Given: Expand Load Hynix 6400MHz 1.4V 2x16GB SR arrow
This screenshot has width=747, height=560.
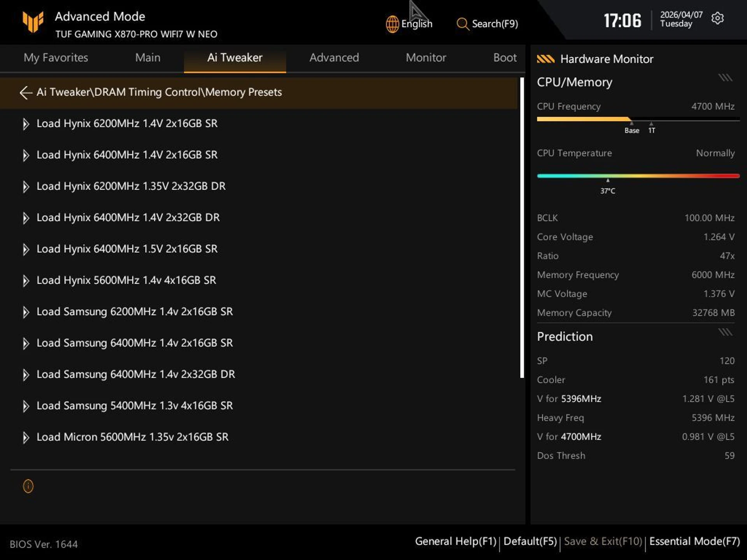Looking at the screenshot, I should click(x=26, y=155).
